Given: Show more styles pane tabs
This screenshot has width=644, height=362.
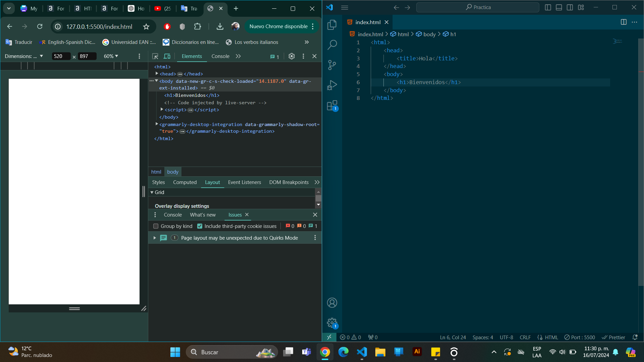Looking at the screenshot, I should 317,182.
